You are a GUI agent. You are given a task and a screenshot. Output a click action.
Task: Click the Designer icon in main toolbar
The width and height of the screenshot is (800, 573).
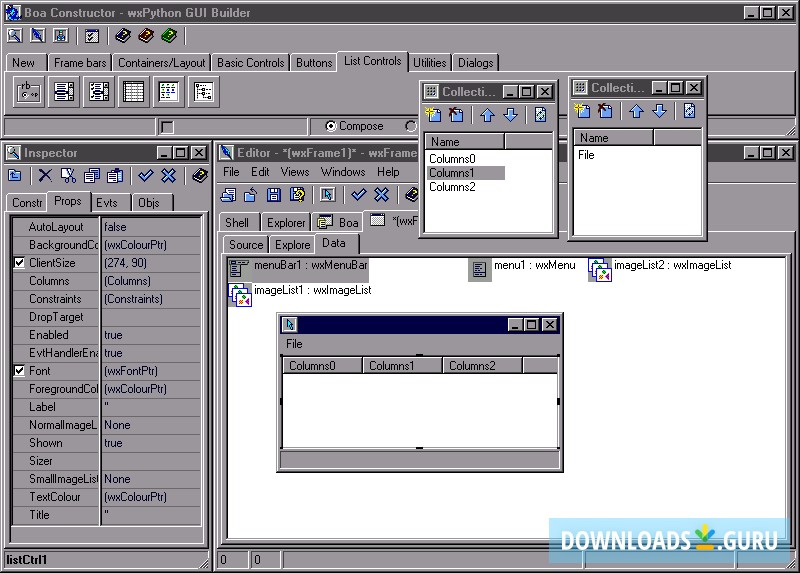[x=61, y=35]
